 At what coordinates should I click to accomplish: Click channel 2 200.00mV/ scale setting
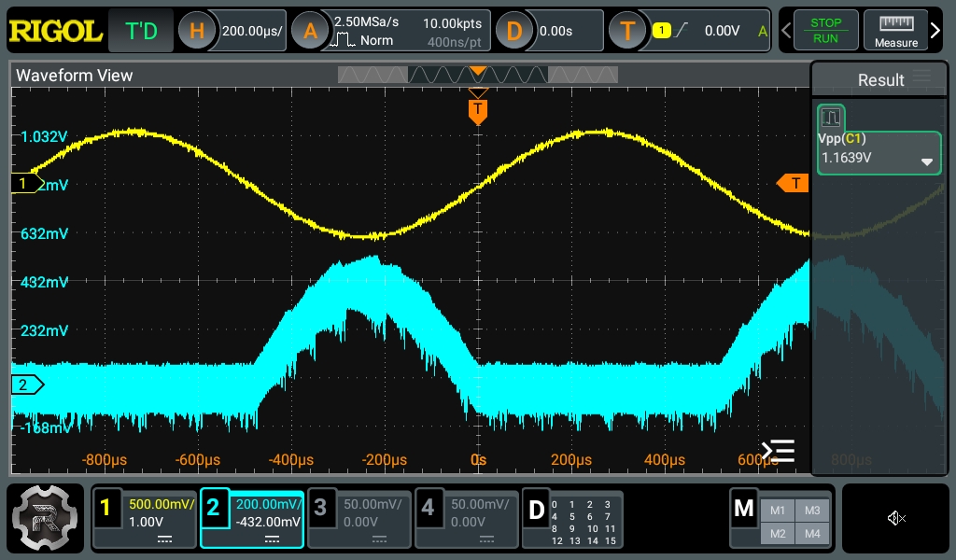pyautogui.click(x=269, y=504)
